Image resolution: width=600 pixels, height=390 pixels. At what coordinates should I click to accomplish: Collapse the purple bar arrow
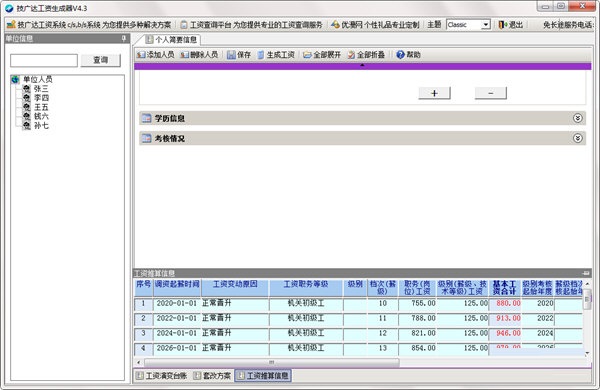(x=362, y=65)
